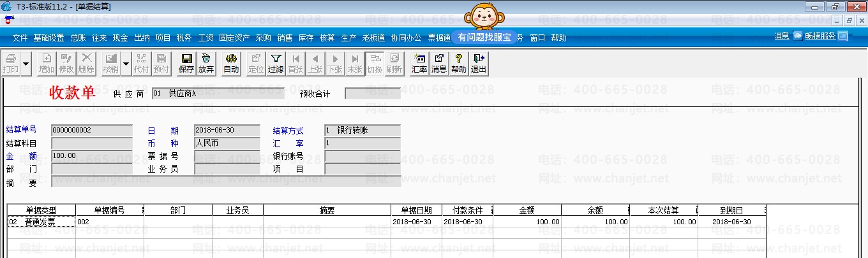868x258 pixels.
Task: Click the 结算单号 field 0000000002
Action: pos(92,131)
